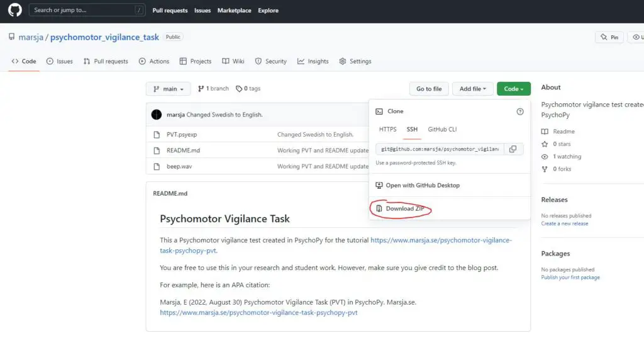Click the terminal icon next to Clone
The height and width of the screenshot is (345, 644).
[379, 111]
